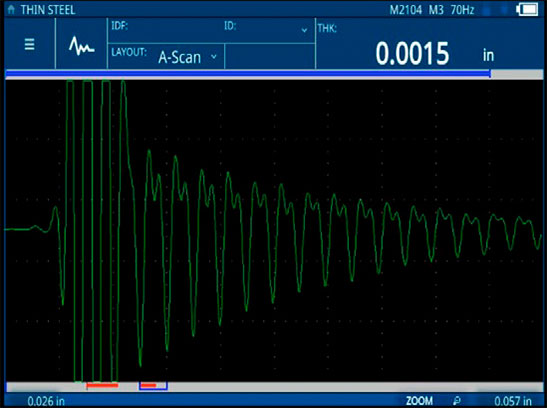The width and height of the screenshot is (547, 408).
Task: Tap the ZOOM button
Action: click(419, 401)
